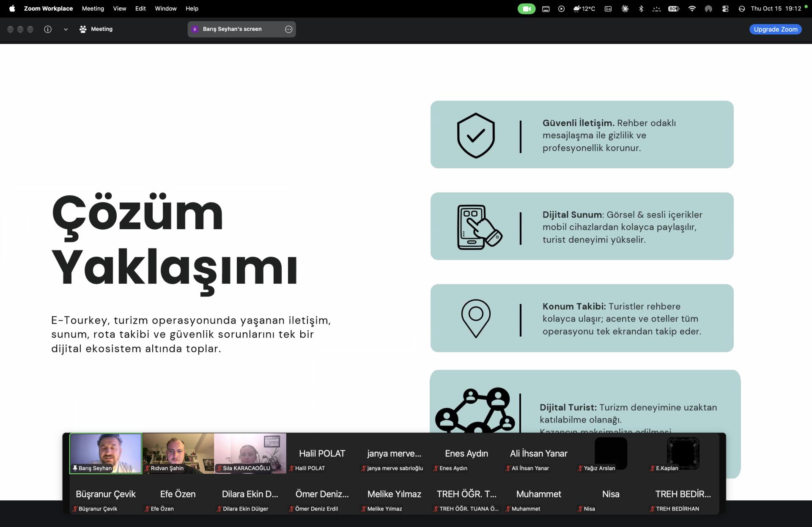The image size is (812, 527).
Task: Select Halil POLAT participant tile
Action: point(322,453)
